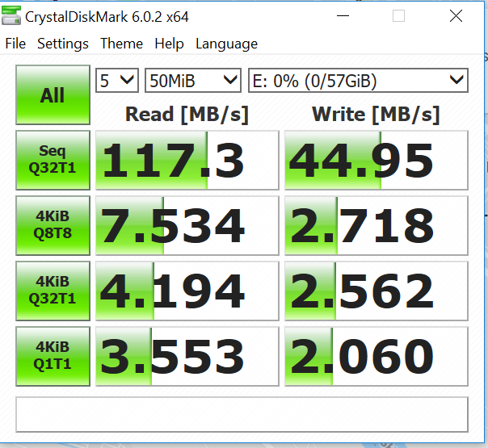Open the Help menu
488x448 pixels.
pos(169,44)
